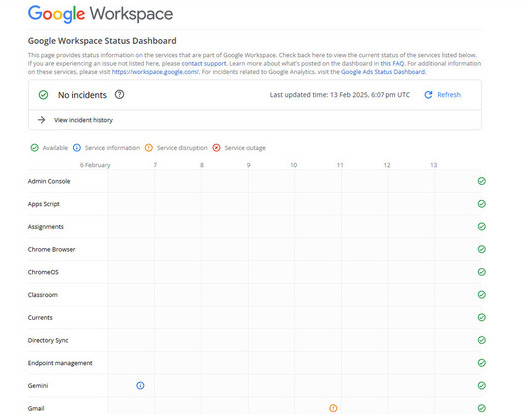Click the Google Workspace Status Dashboard heading
This screenshot has height=414, width=528.
pyautogui.click(x=102, y=41)
